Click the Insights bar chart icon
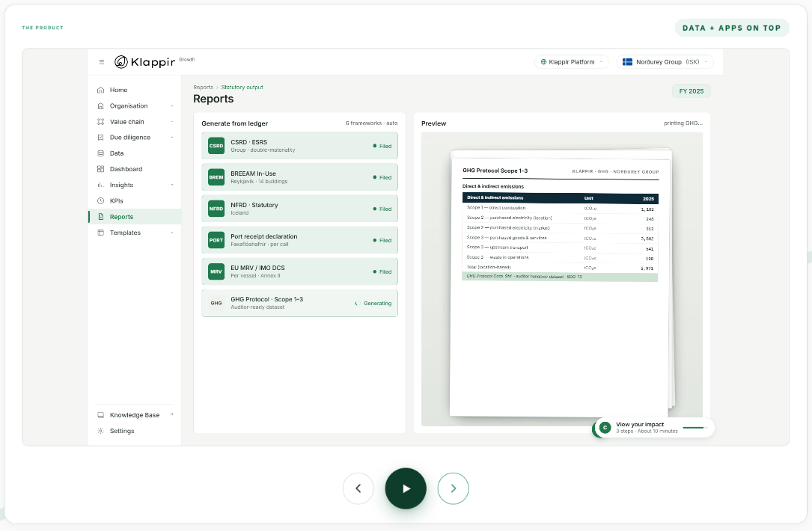Screen dimensions: 812x531 (100, 185)
